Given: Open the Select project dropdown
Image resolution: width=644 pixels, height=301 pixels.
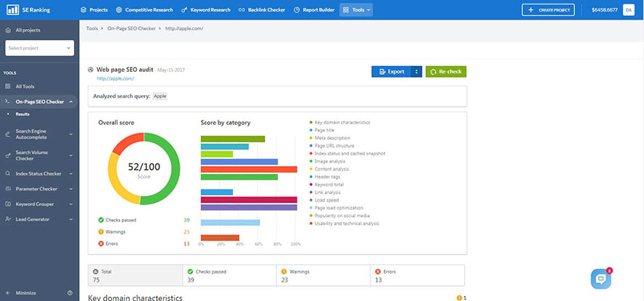Looking at the screenshot, I should (39, 48).
